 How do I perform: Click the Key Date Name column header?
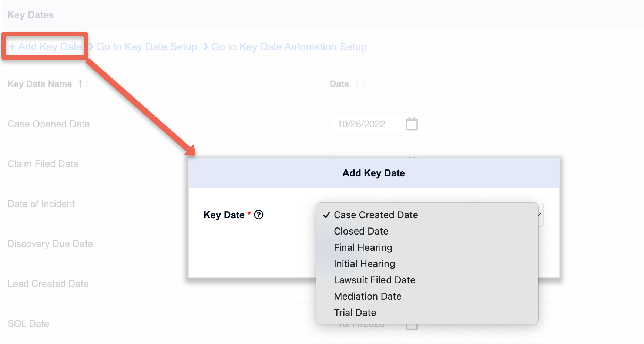(x=40, y=84)
